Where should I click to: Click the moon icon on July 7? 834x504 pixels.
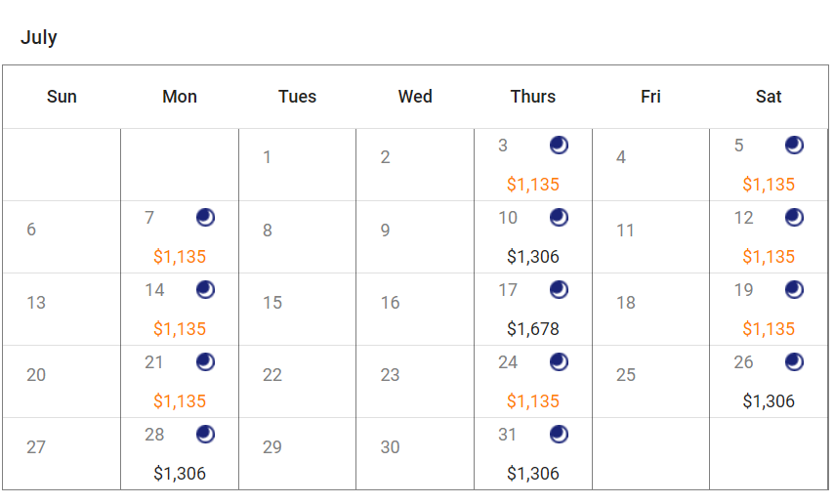205,217
